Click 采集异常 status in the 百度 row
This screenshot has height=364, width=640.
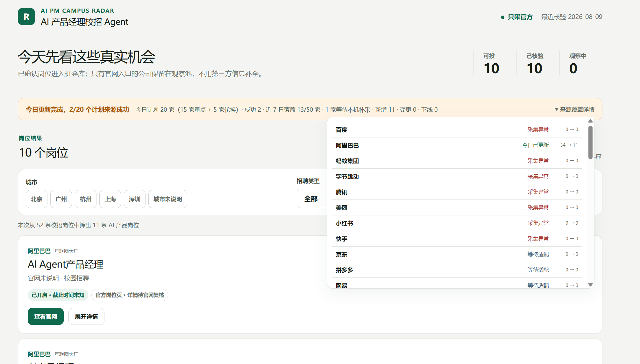[x=538, y=129]
